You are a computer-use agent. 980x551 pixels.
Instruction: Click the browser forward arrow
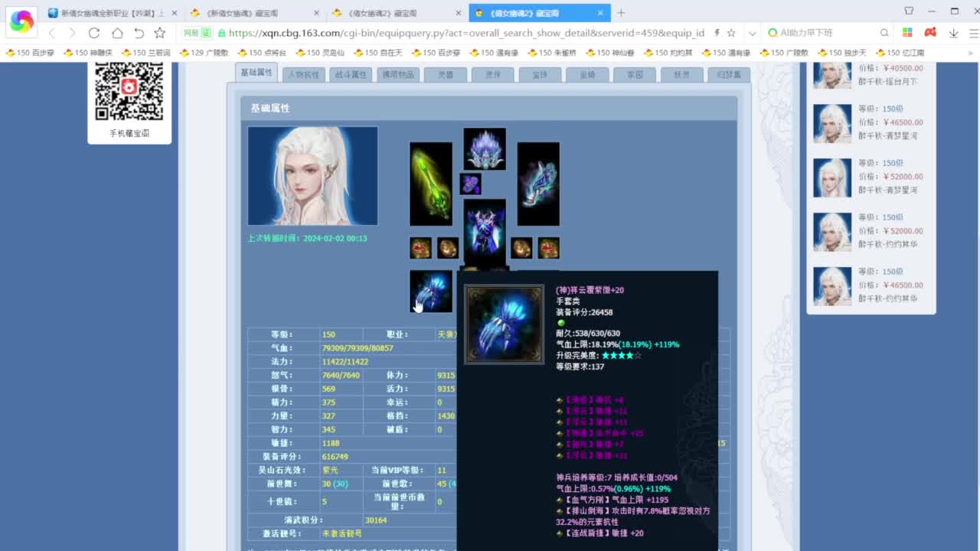click(x=72, y=33)
